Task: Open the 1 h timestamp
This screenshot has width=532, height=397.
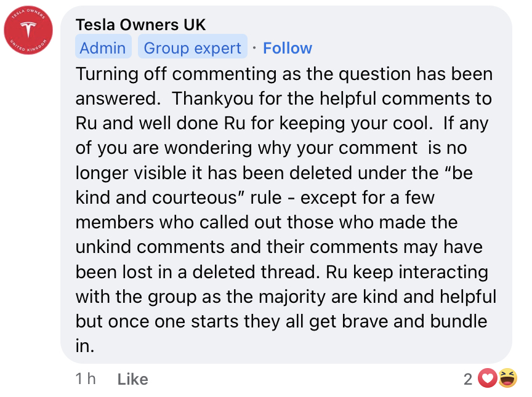Action: (x=86, y=379)
